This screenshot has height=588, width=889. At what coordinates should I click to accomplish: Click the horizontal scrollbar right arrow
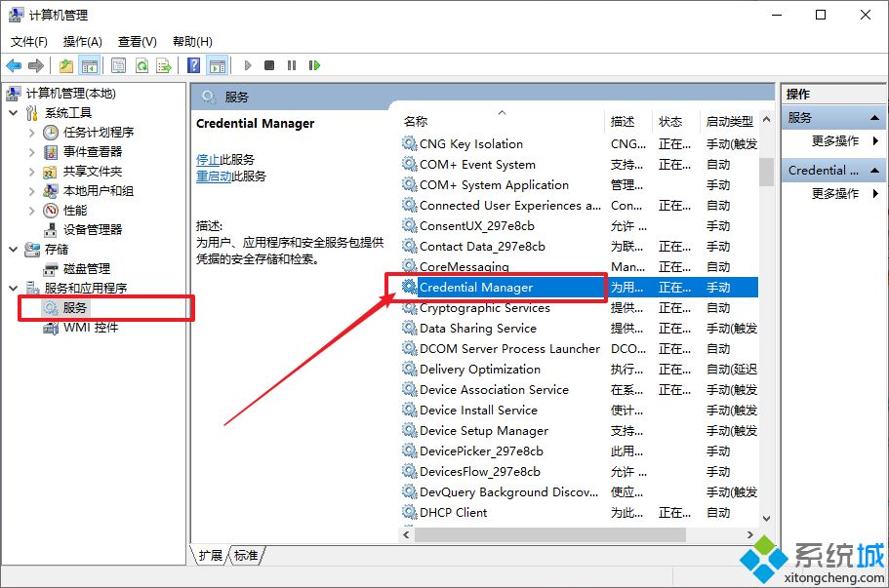(x=750, y=534)
